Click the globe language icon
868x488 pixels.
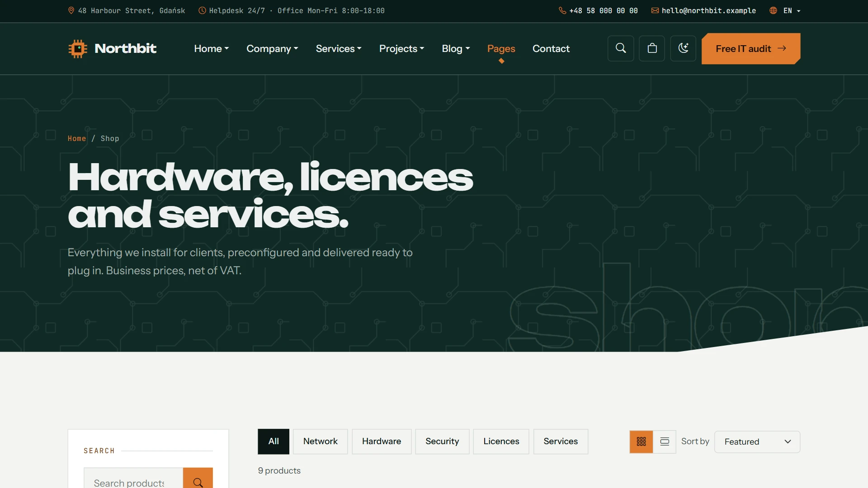click(x=774, y=10)
